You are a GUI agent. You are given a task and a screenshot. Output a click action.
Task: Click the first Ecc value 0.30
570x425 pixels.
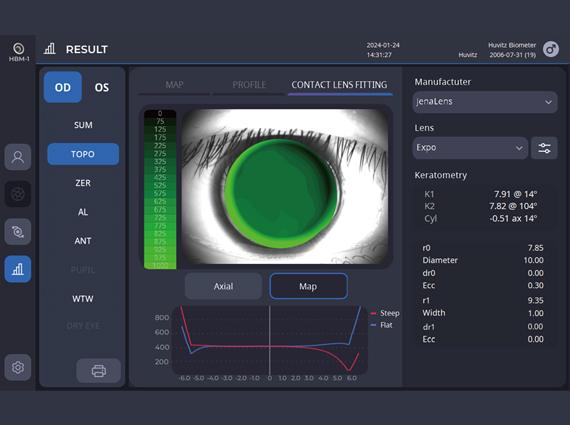pyautogui.click(x=535, y=285)
